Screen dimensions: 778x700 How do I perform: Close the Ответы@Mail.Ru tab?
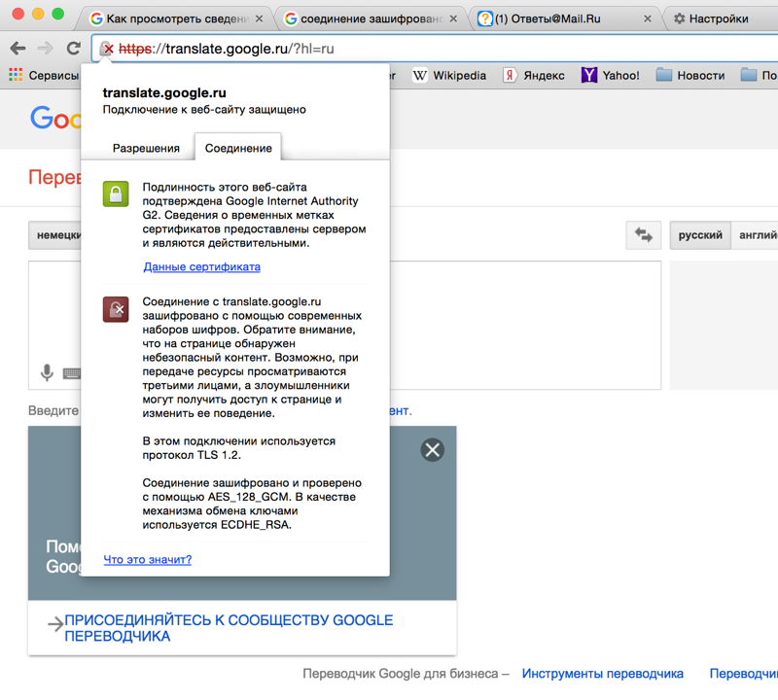[648, 18]
